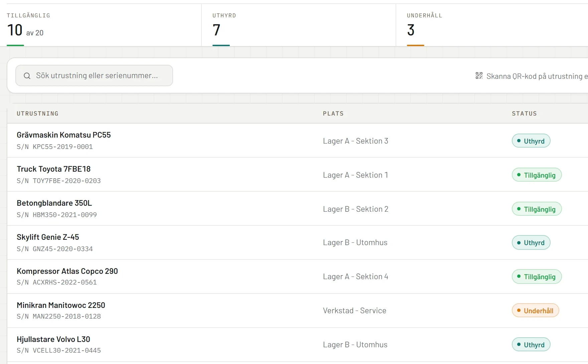Select serial number HBM350-2021-0099

click(65, 215)
